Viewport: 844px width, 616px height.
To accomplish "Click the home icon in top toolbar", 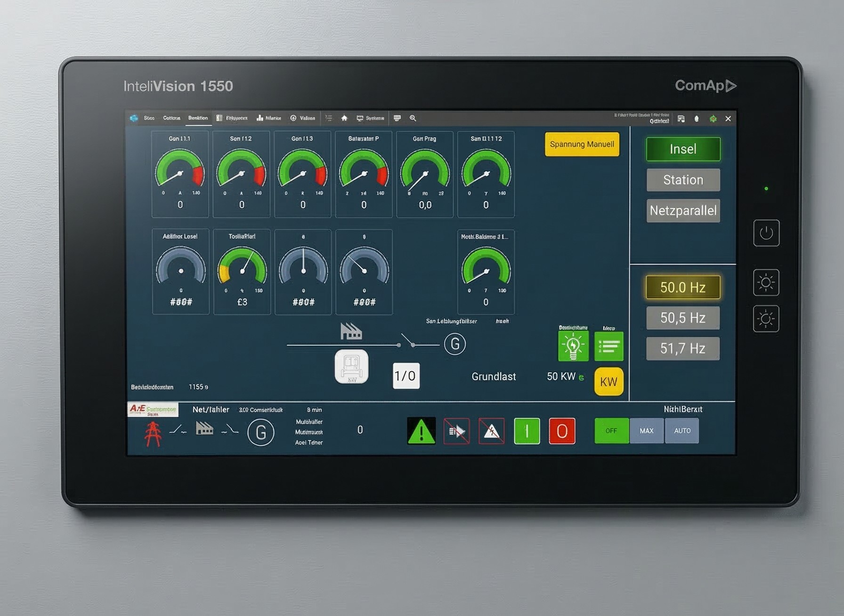I will (x=344, y=118).
